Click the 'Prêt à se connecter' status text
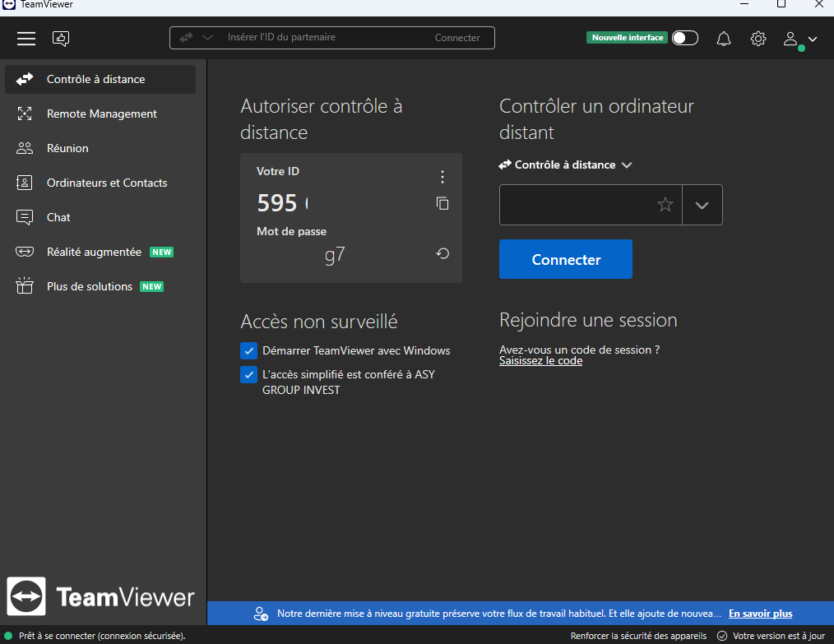This screenshot has width=834, height=644. pos(102,636)
